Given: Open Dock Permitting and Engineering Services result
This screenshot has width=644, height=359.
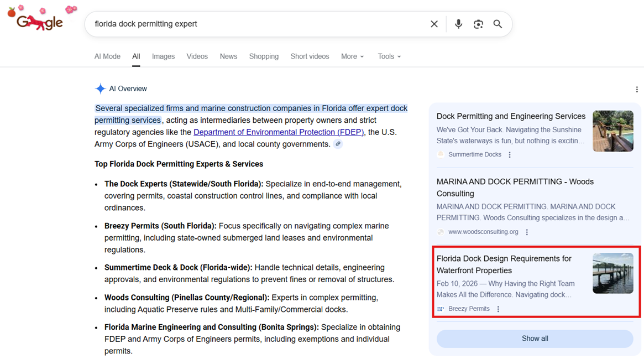Looking at the screenshot, I should (511, 116).
